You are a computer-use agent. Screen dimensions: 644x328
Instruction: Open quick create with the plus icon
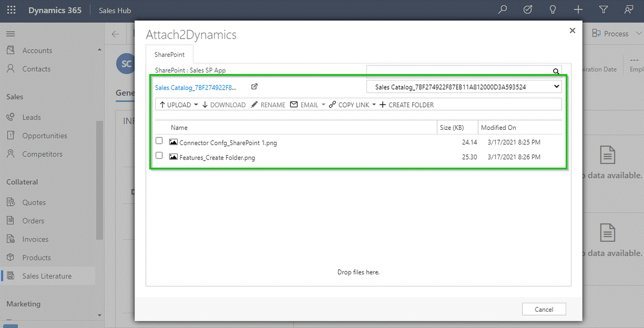(x=577, y=9)
